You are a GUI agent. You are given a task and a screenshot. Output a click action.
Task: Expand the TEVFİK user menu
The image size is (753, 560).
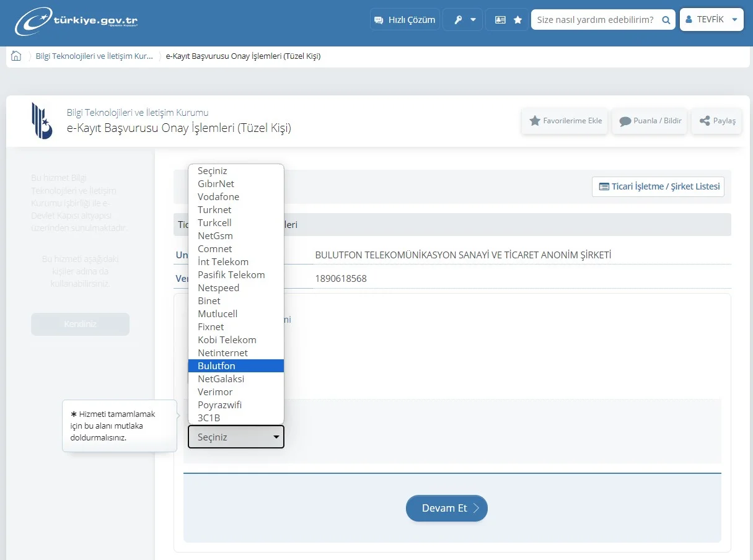pos(711,20)
